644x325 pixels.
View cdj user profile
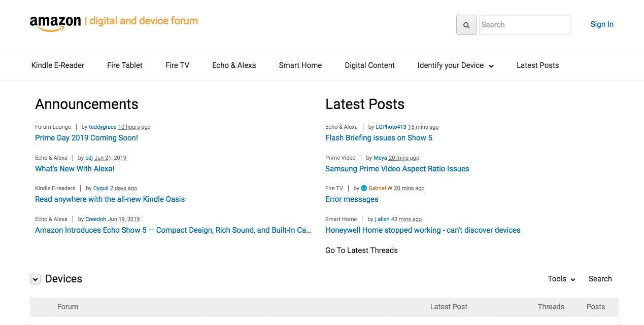tap(89, 158)
